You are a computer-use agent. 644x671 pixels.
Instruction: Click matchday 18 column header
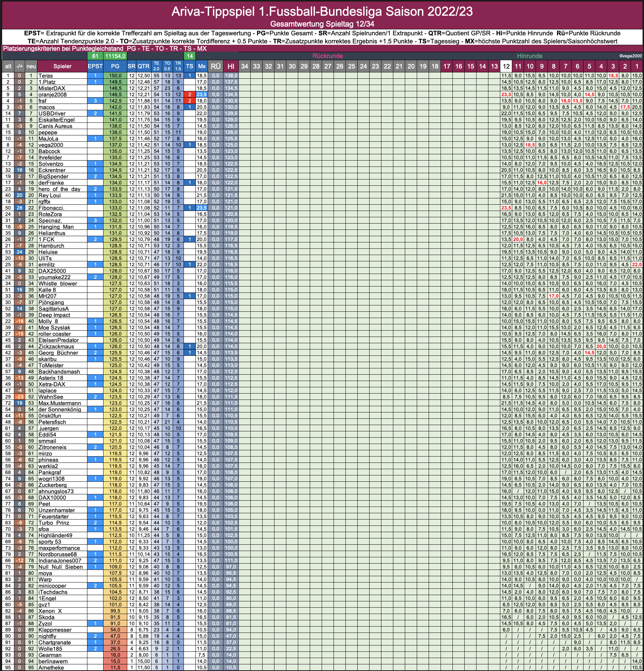[435, 66]
